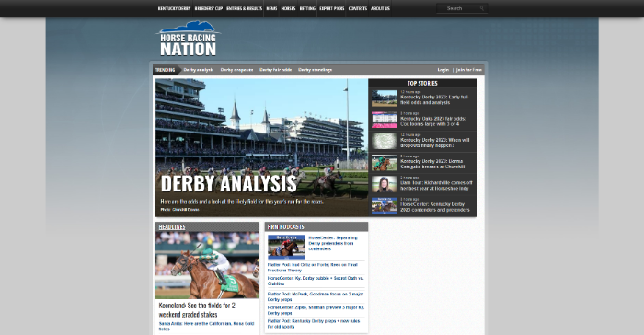This screenshot has height=335, width=644.
Task: Click the search magnifier icon
Action: (482, 8)
